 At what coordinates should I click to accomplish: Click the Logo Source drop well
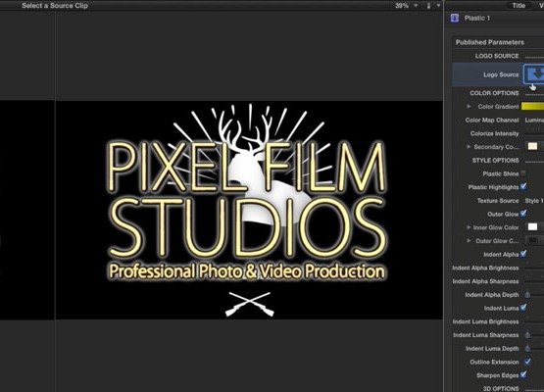(533, 74)
